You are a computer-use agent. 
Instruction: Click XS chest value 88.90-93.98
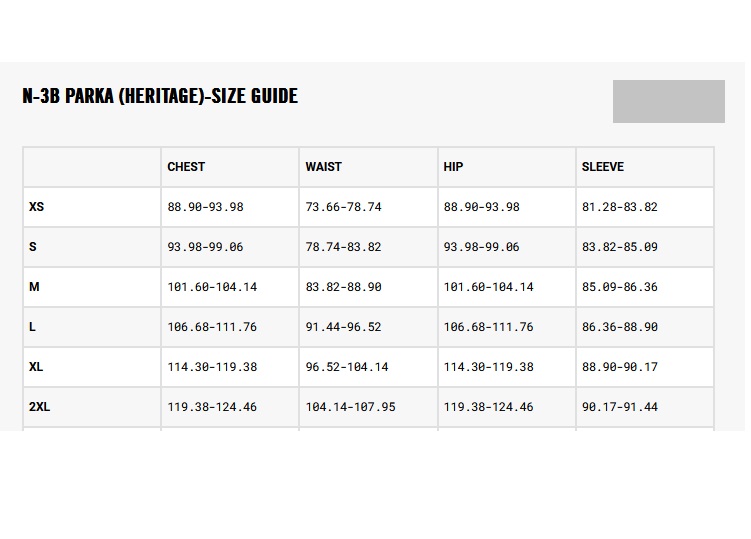[205, 207]
